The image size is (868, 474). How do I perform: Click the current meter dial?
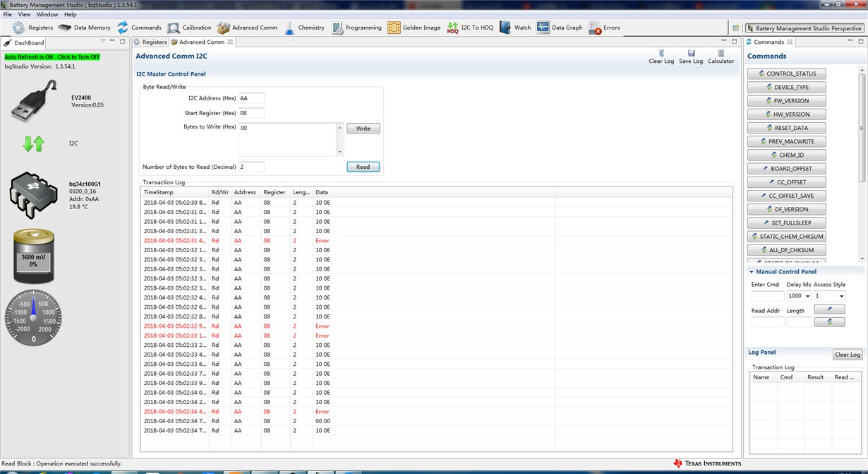point(33,318)
